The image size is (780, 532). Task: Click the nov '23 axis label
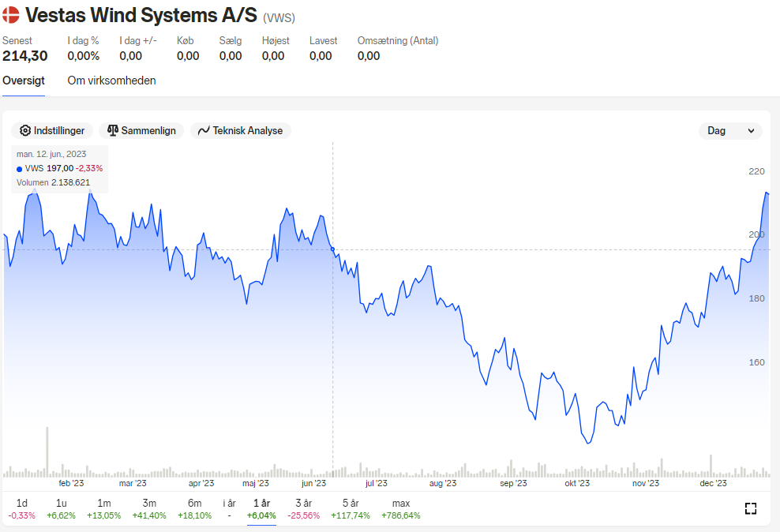click(646, 483)
